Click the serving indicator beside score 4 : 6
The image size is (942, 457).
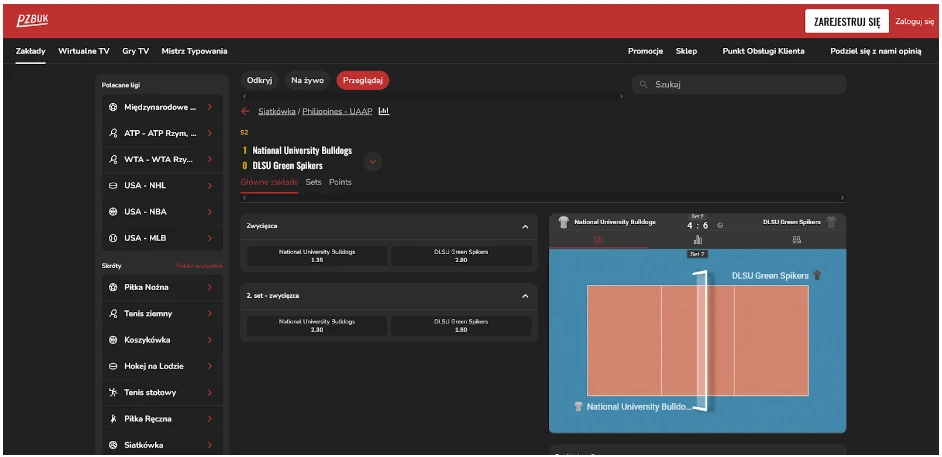tap(720, 226)
